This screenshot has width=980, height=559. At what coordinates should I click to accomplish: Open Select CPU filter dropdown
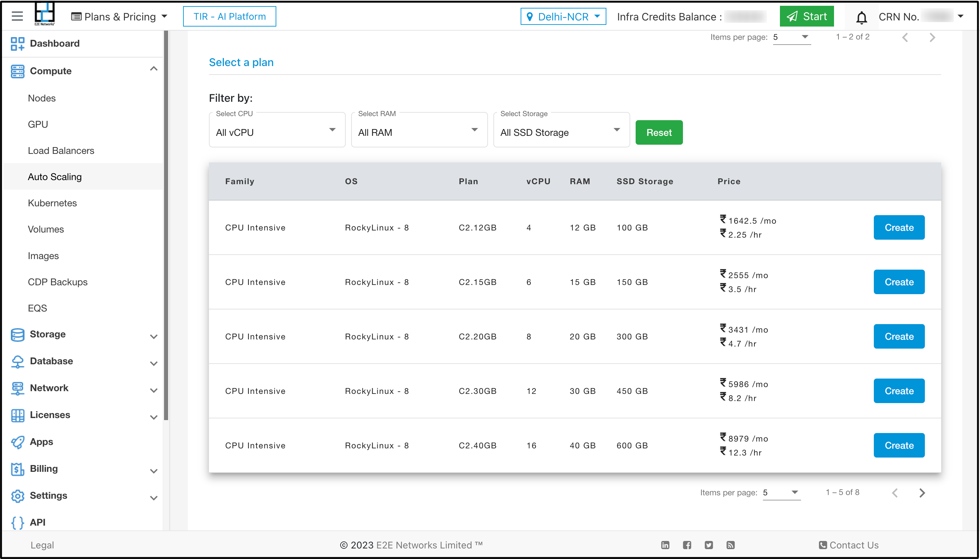(x=277, y=130)
